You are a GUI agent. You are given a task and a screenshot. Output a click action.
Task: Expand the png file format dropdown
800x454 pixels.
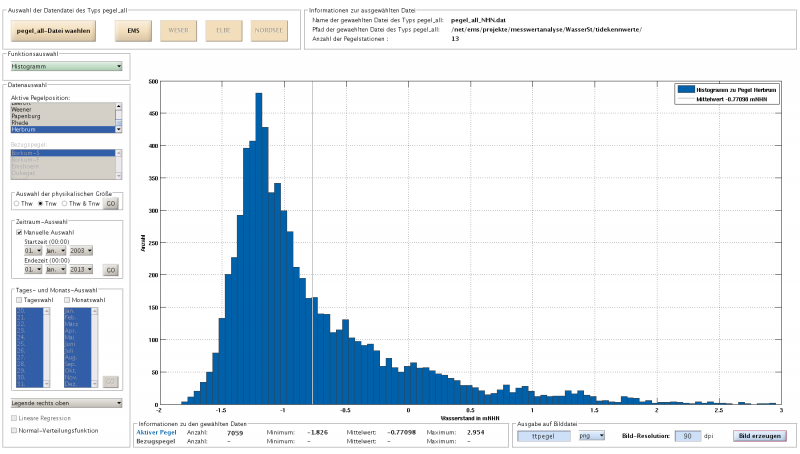(592, 436)
